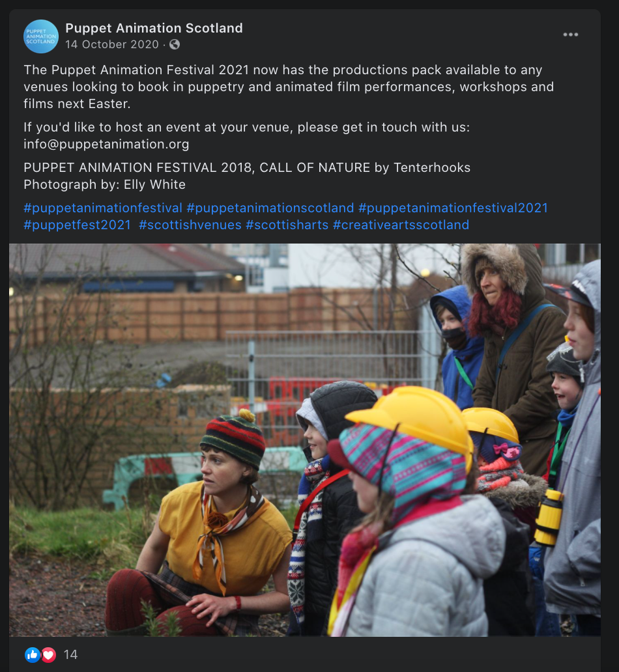Click the info@puppetanimation.org email address
This screenshot has height=672, width=619.
click(106, 144)
